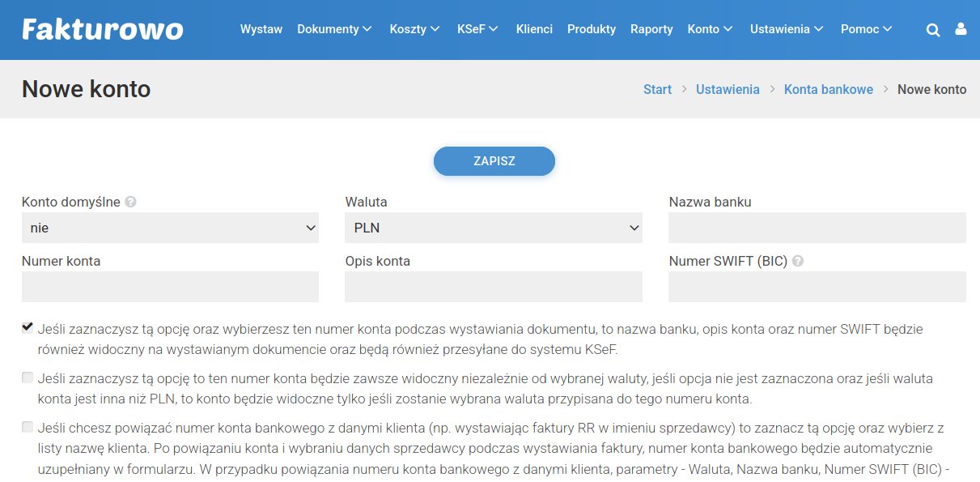Click the Fakturowo logo
Screen dimensions: 980x482
pos(103,29)
